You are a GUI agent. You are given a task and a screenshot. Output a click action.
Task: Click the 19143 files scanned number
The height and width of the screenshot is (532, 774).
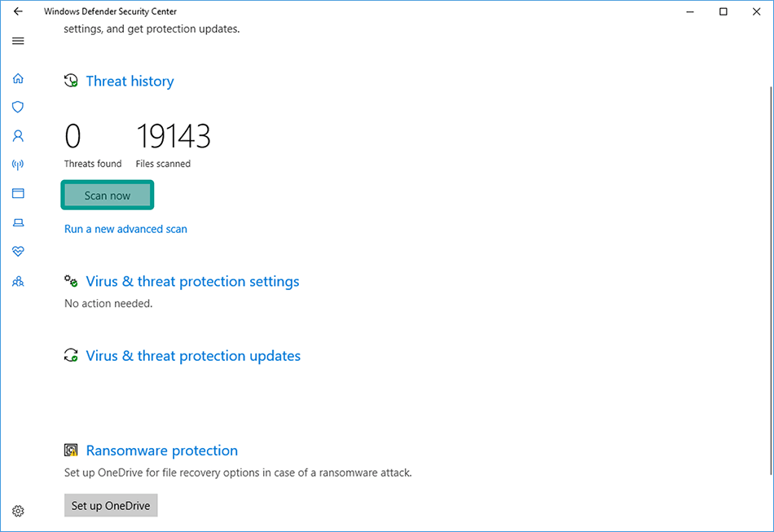(174, 136)
